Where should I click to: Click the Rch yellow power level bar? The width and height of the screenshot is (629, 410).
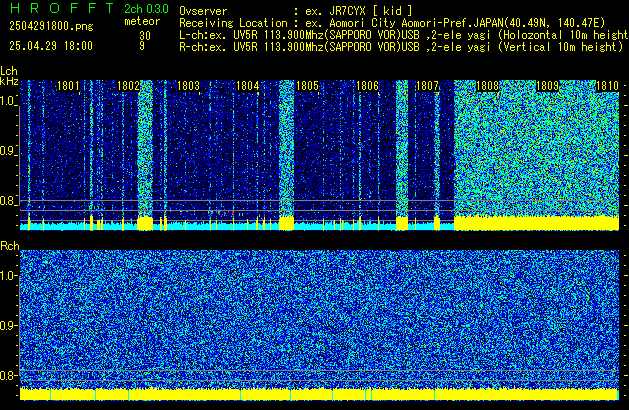[319, 394]
